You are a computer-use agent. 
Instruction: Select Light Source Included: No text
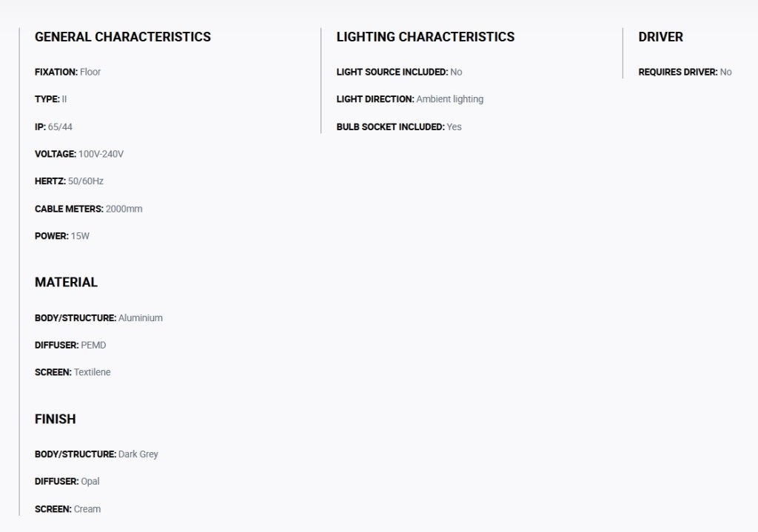(x=399, y=72)
